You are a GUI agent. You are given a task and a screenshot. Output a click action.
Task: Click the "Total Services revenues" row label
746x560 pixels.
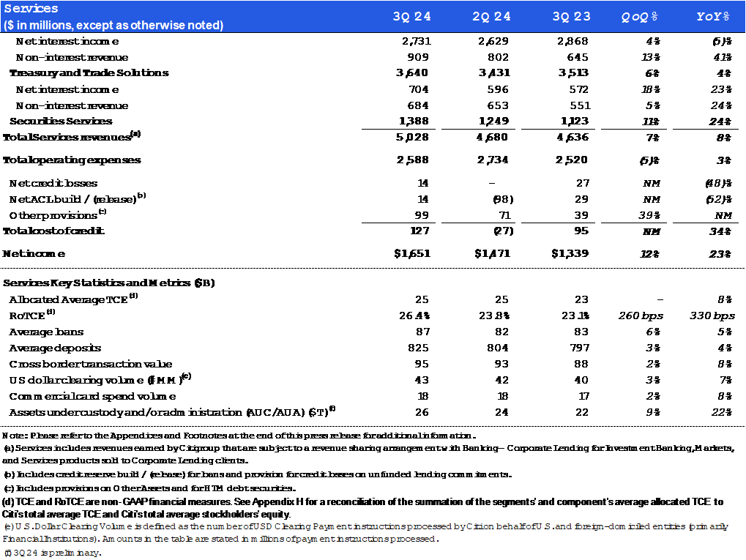coord(72,137)
